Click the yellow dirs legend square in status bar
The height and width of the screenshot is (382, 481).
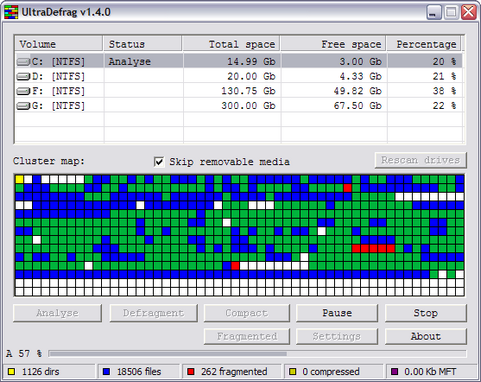click(12, 371)
